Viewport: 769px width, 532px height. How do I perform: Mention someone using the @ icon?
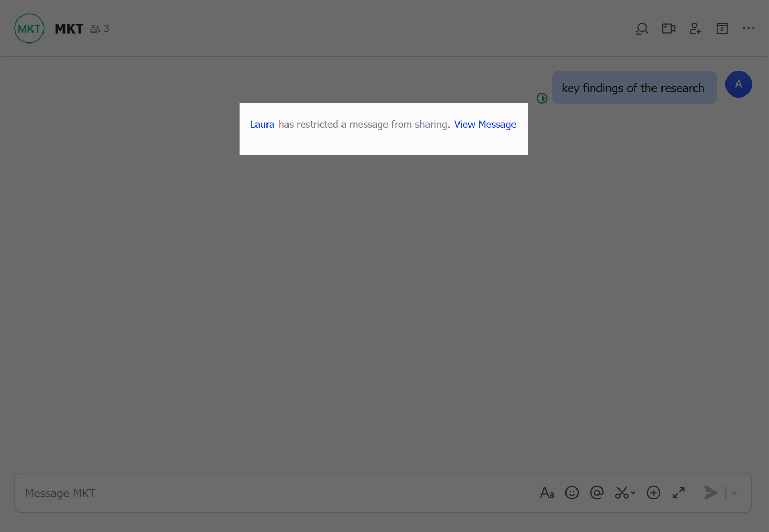[x=597, y=493]
